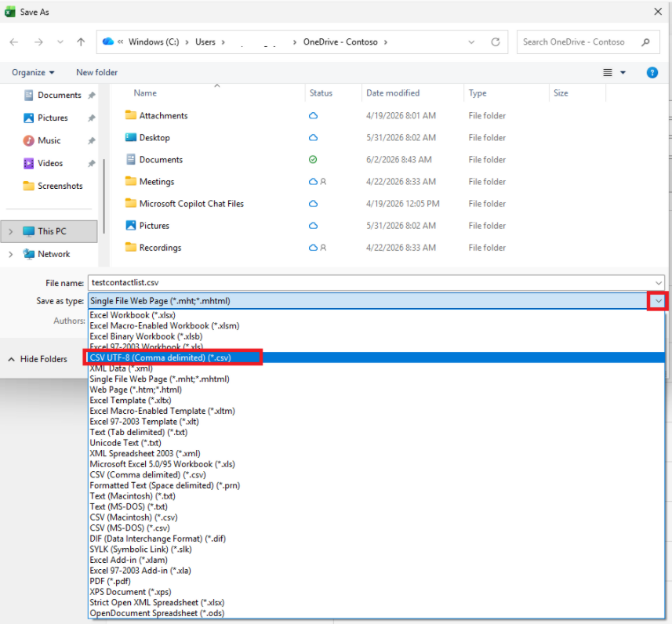Select the Documents folder icon in file list
Image resolution: width=672 pixels, height=624 pixels.
pyautogui.click(x=131, y=159)
